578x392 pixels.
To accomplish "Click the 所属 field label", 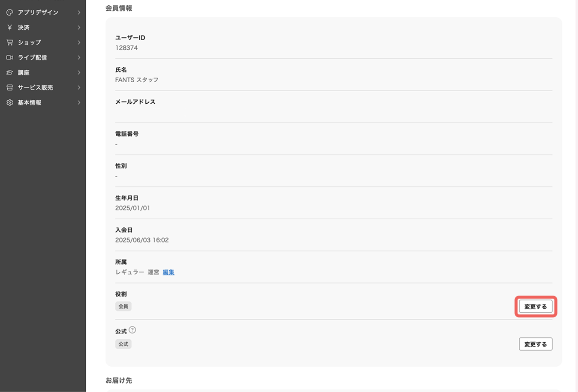I will (x=121, y=262).
